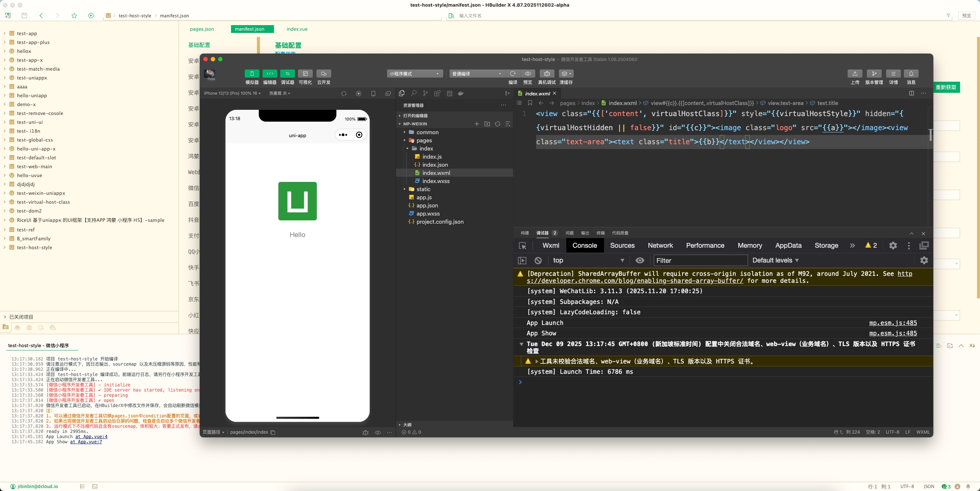The image size is (980, 491).
Task: Open the 小程序模式 mode dropdown
Action: point(414,74)
